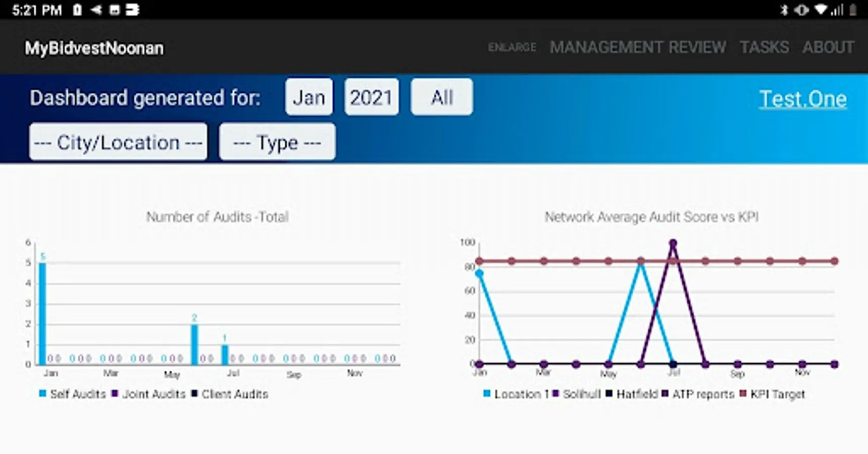Click the Network Average Audit Score vs KPI title
Viewport: 868px width, 454px height.
point(651,217)
